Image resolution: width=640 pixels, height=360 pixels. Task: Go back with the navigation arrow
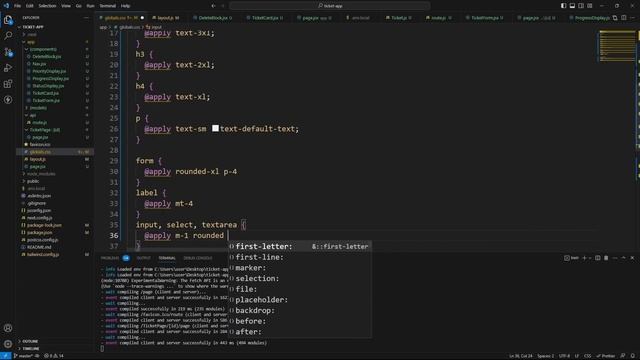tap(213, 6)
